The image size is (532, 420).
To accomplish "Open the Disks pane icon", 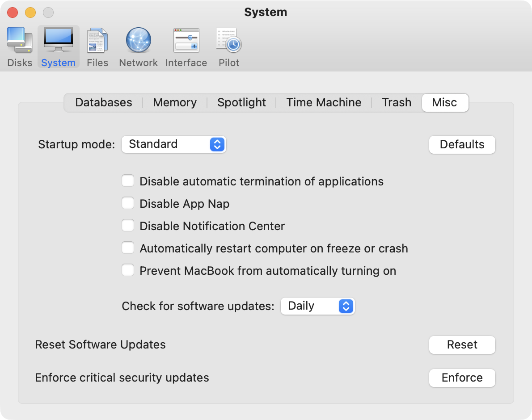I will (x=20, y=41).
